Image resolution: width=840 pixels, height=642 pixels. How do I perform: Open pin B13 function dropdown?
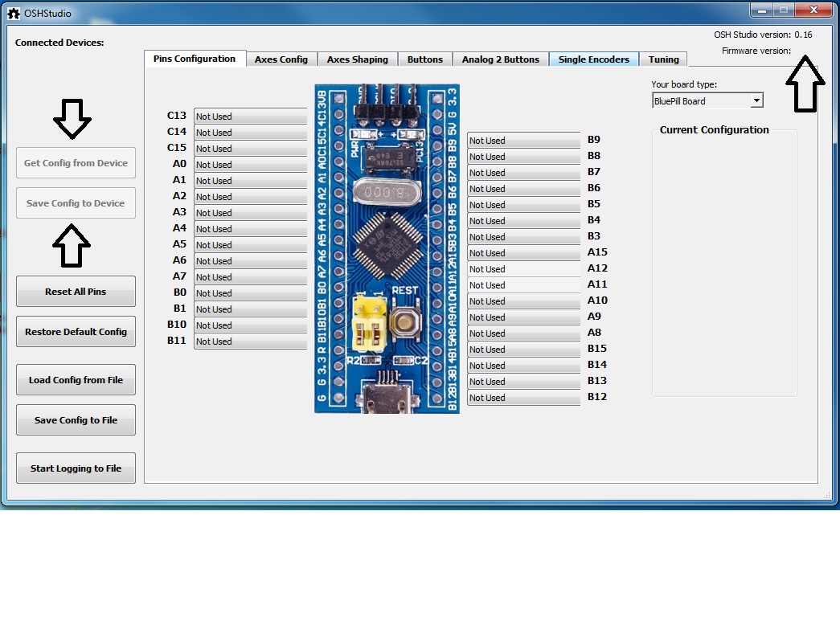[x=524, y=381]
